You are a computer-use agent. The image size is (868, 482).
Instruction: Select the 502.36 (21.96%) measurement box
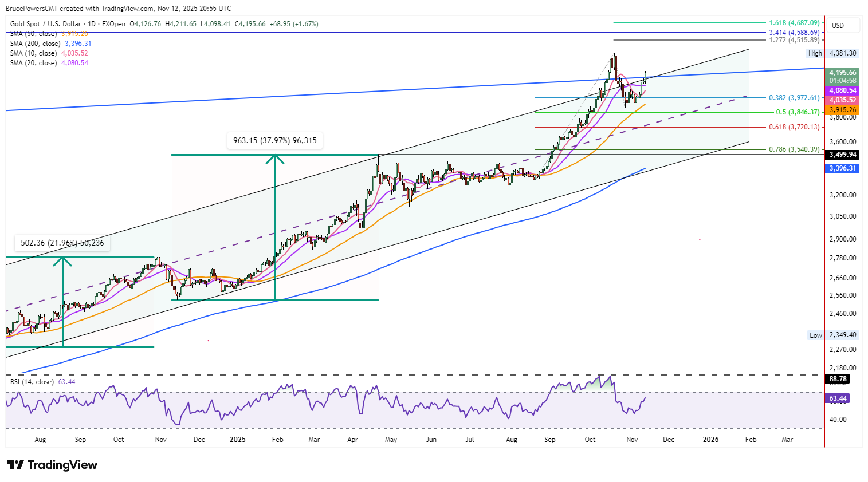(62, 243)
